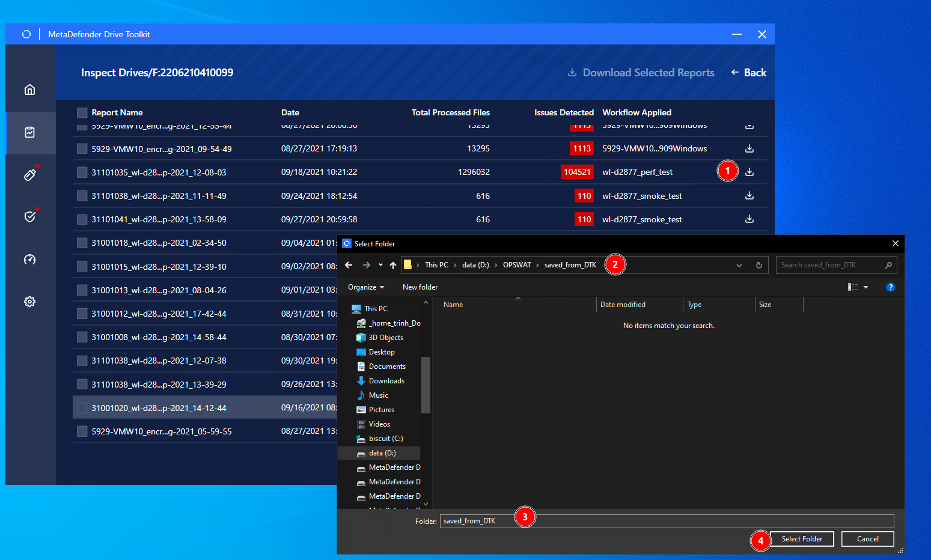Check report 5929-VMW10_encr...g-2021_05-59-55
This screenshot has width=931, height=560.
[x=82, y=431]
